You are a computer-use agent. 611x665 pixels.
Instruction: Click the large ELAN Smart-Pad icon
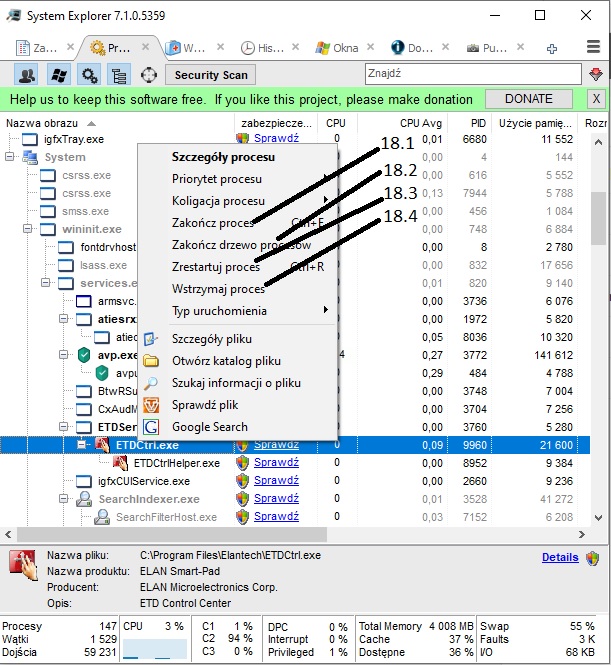tap(23, 565)
